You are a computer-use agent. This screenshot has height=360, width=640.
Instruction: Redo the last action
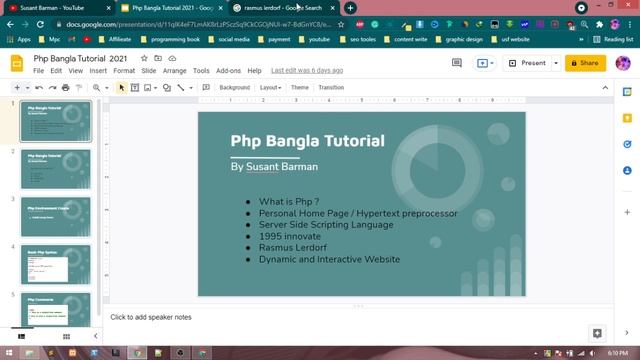52,88
